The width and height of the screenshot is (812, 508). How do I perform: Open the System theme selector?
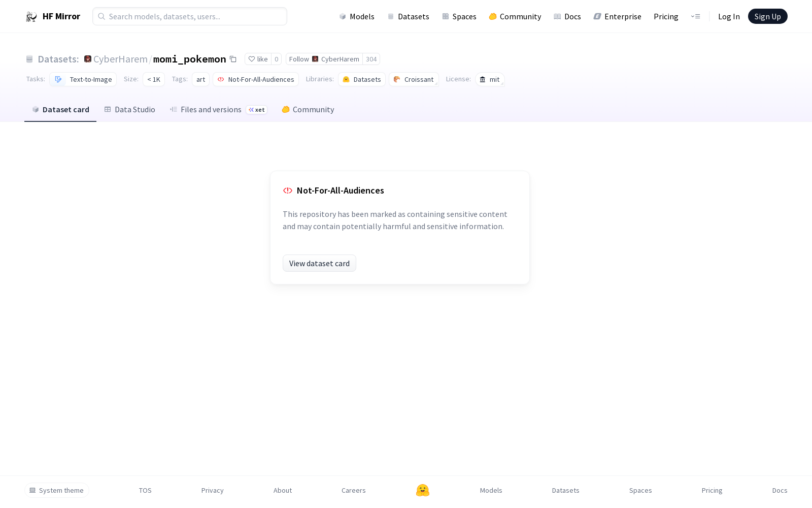(x=57, y=490)
